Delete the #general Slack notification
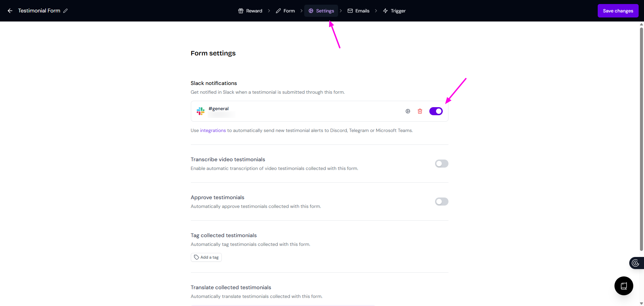The width and height of the screenshot is (644, 306). click(420, 111)
